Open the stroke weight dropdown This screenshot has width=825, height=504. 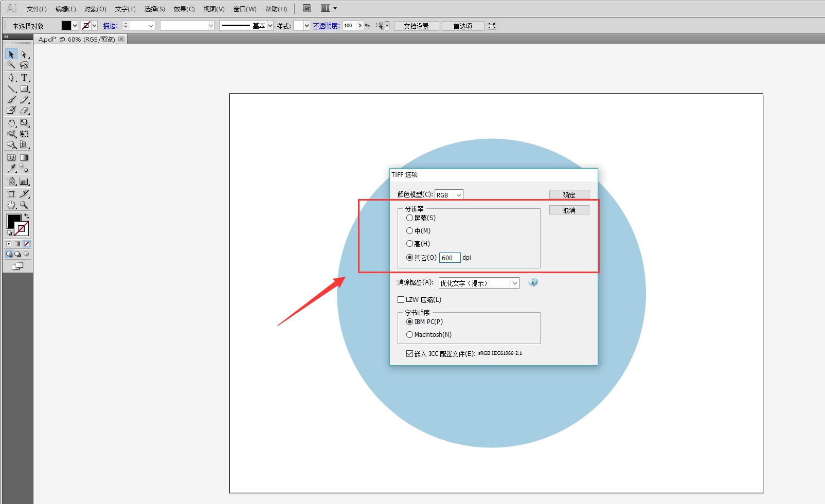[x=151, y=26]
